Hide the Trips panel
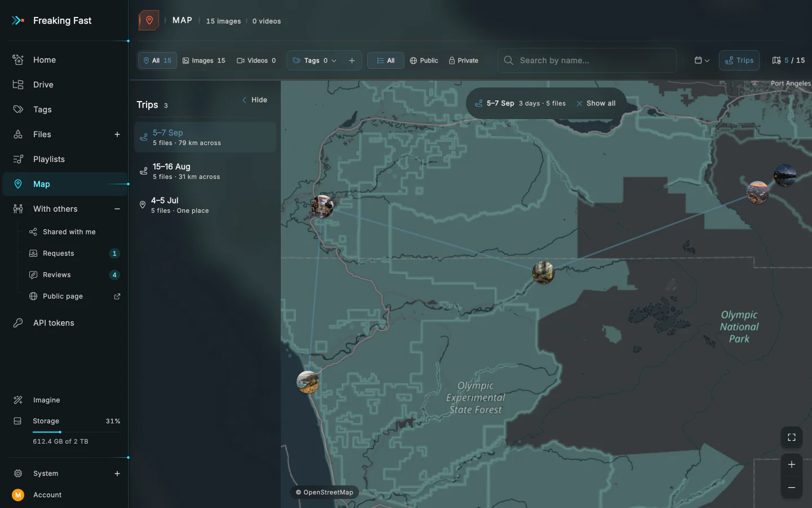 tap(255, 100)
